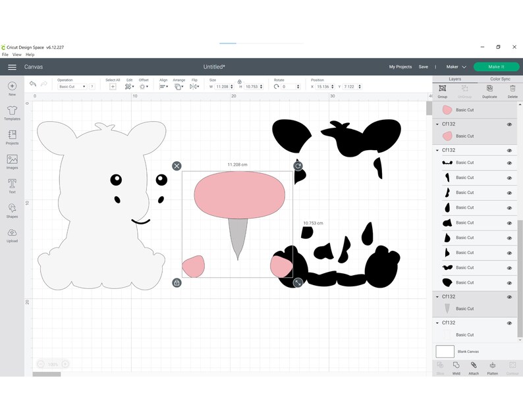Open the Projects panel
Image resolution: width=523 pixels, height=420 pixels.
pos(12,138)
